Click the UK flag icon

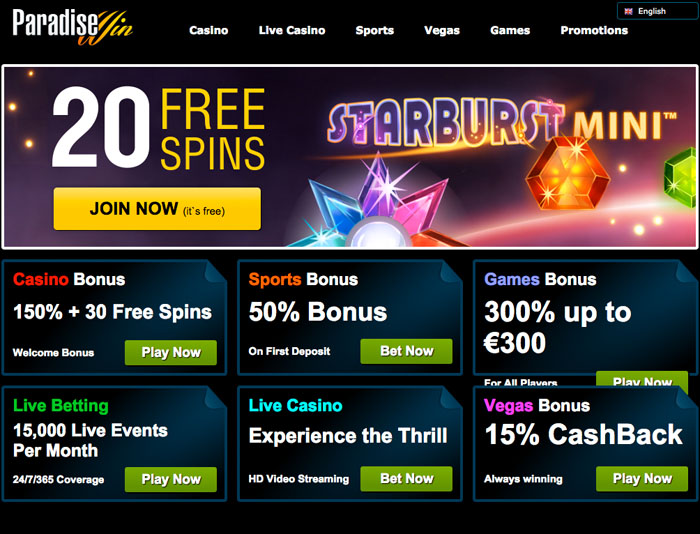coord(628,12)
